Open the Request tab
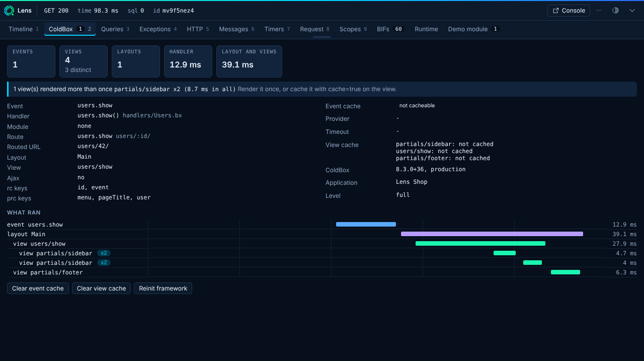Screen dimensions: 644x361 [314, 29]
